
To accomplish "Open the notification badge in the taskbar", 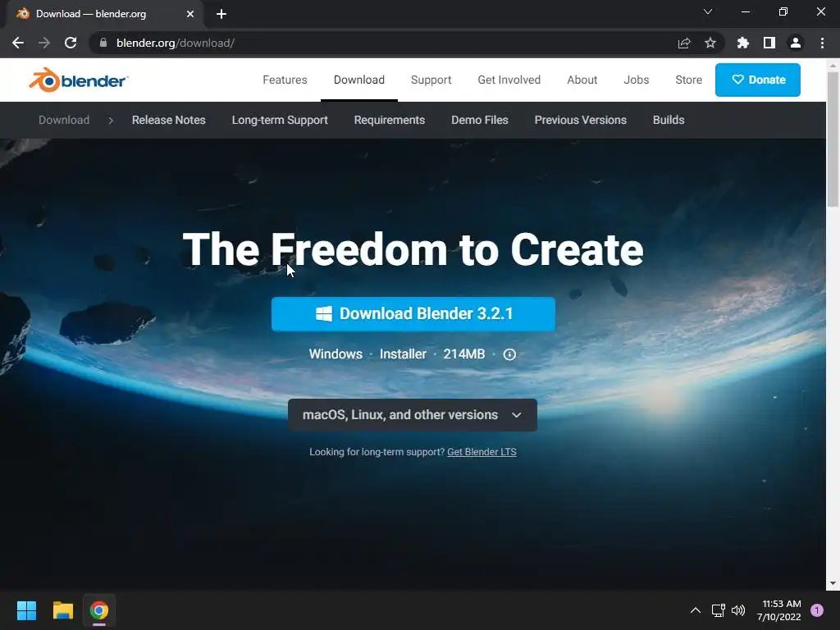I will (x=817, y=610).
